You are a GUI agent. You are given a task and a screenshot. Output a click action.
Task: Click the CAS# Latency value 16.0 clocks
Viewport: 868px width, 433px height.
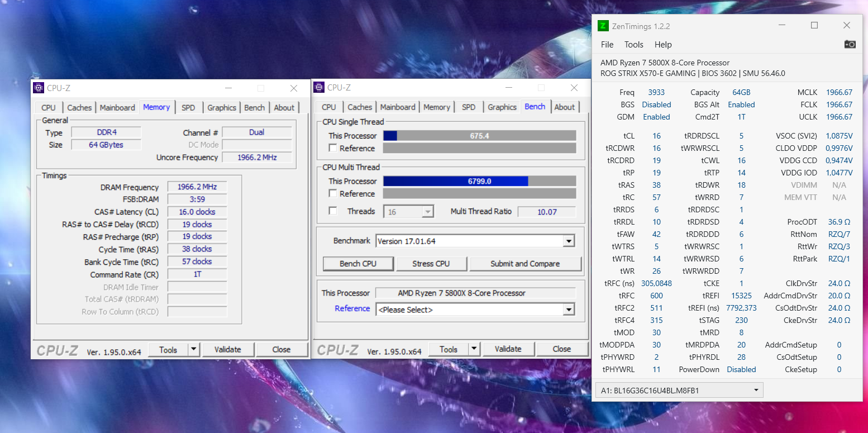[x=197, y=212]
